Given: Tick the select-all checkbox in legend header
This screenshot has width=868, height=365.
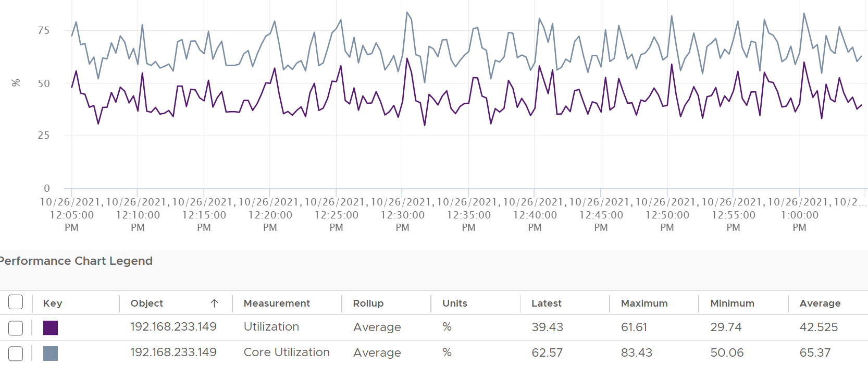Looking at the screenshot, I should tap(16, 302).
